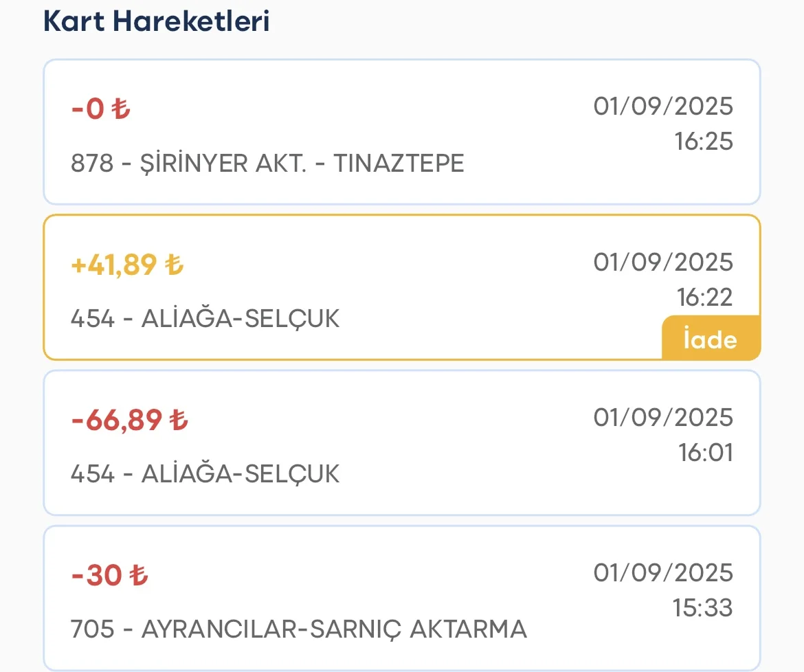Viewport: 804px width, 672px height.
Task: Click the yellow İade badge
Action: pyautogui.click(x=711, y=339)
